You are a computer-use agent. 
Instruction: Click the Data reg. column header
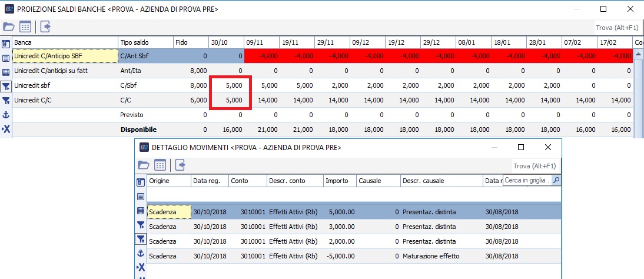pos(210,181)
